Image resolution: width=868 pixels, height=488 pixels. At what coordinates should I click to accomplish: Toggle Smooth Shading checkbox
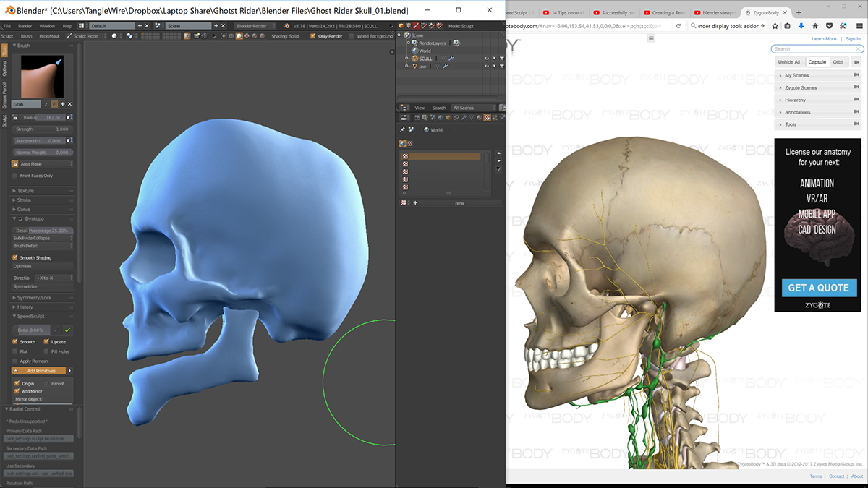[15, 257]
